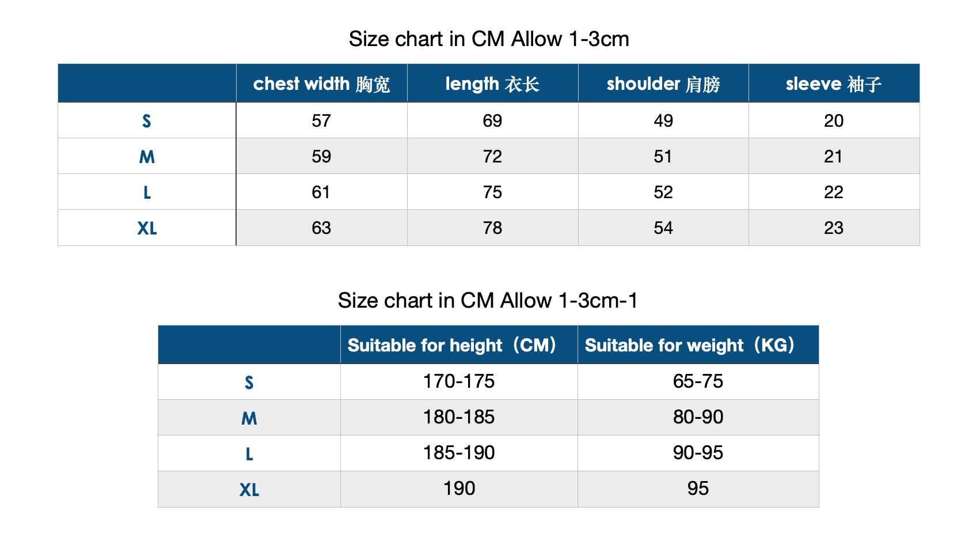Select sleeve value 23 for size XL
Viewport: 980px width, 560px height.
tap(834, 228)
